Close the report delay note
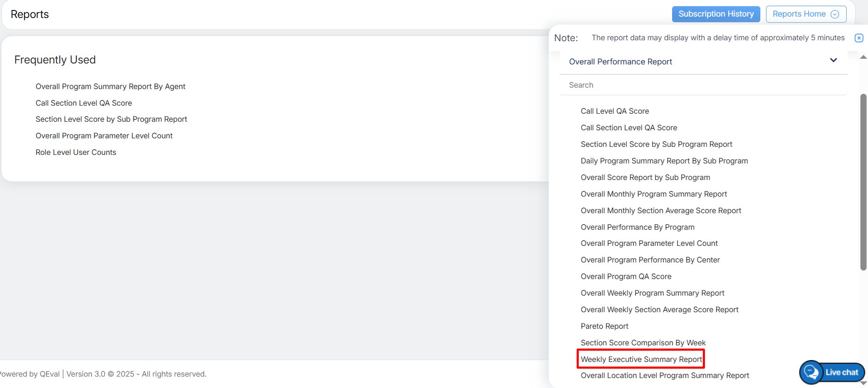The width and height of the screenshot is (868, 388). coord(859,38)
